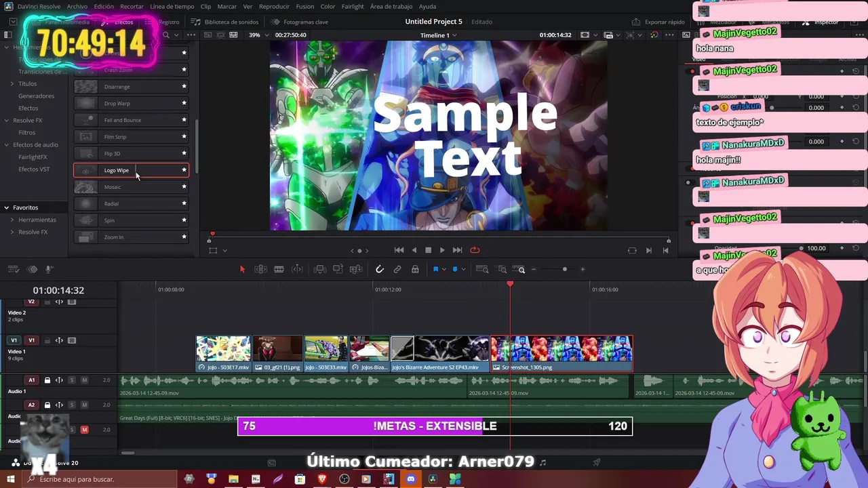Click custom zoom icon
868x488 pixels.
click(x=519, y=269)
